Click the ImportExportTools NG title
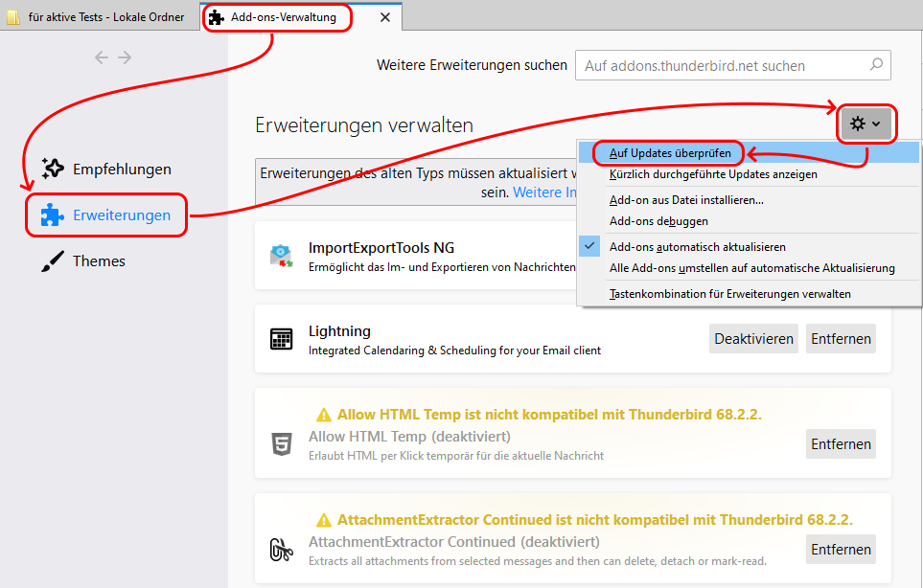The image size is (923, 588). [x=381, y=247]
